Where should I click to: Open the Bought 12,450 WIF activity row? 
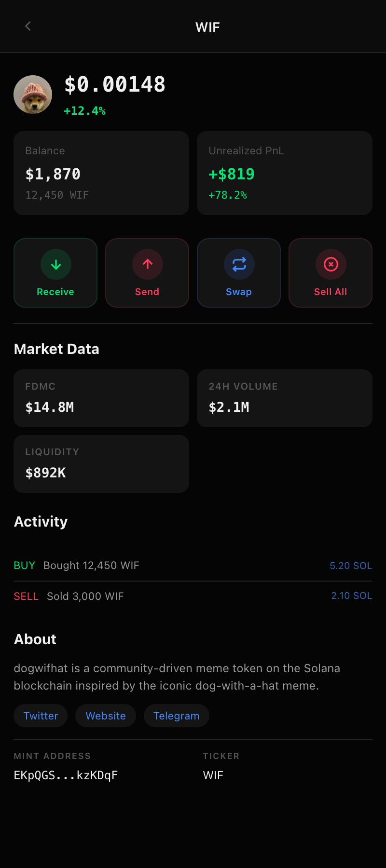coord(193,566)
